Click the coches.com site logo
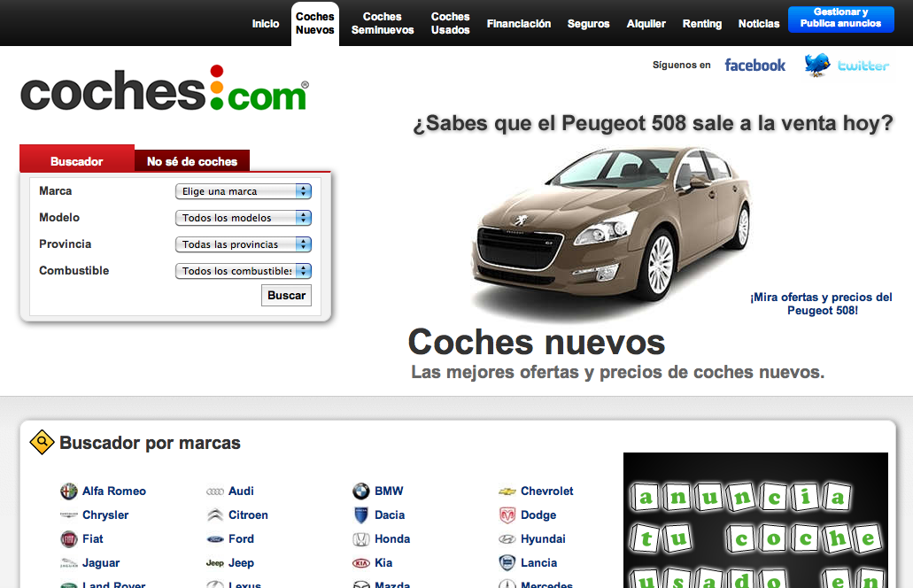The height and width of the screenshot is (588, 913). pyautogui.click(x=165, y=90)
